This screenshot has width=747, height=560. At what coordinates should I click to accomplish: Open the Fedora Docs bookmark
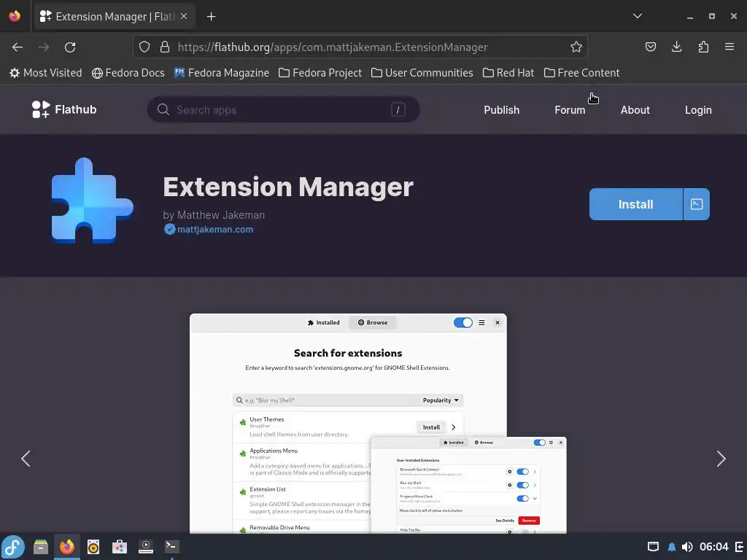[x=128, y=73]
